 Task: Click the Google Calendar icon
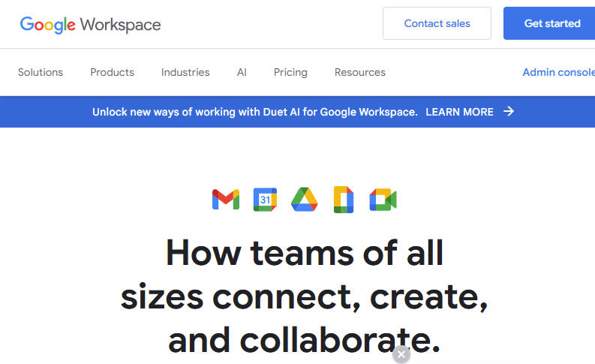pos(265,200)
